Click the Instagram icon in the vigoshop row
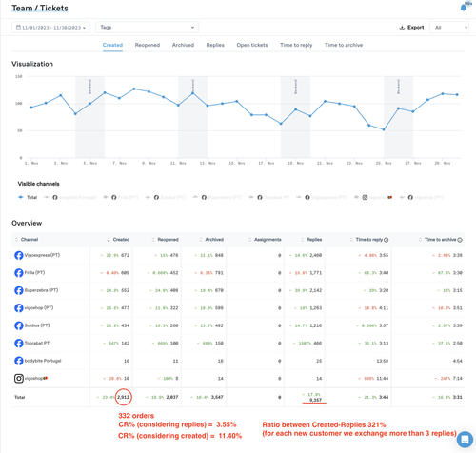This screenshot has width=476, height=453. 19,378
